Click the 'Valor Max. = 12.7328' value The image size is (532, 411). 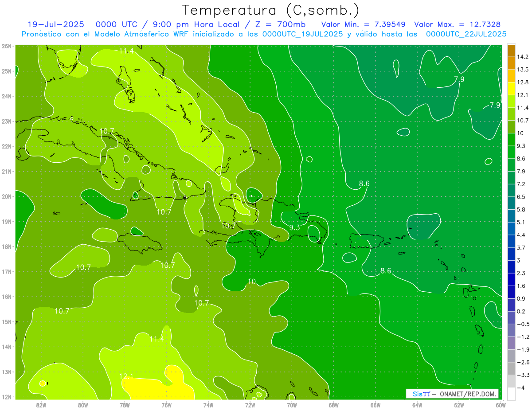coord(458,24)
